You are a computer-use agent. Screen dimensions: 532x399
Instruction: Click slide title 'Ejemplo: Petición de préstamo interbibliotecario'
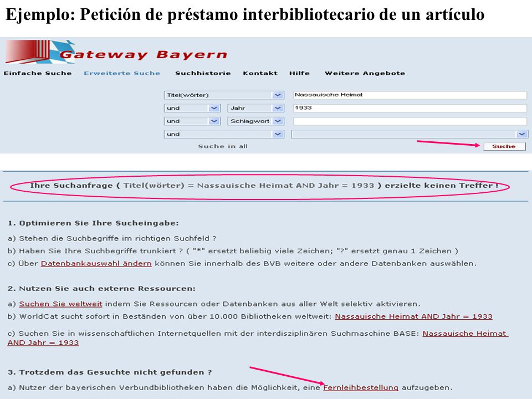point(245,14)
